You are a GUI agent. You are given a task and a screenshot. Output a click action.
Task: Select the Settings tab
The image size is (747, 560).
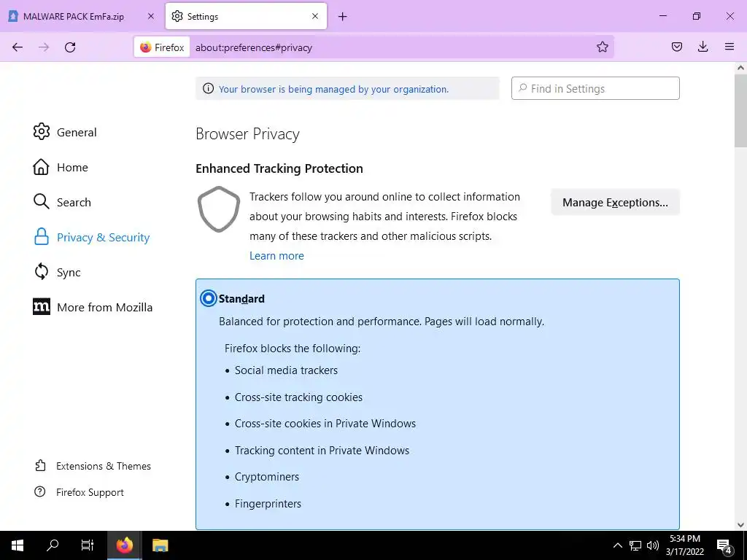[246, 16]
